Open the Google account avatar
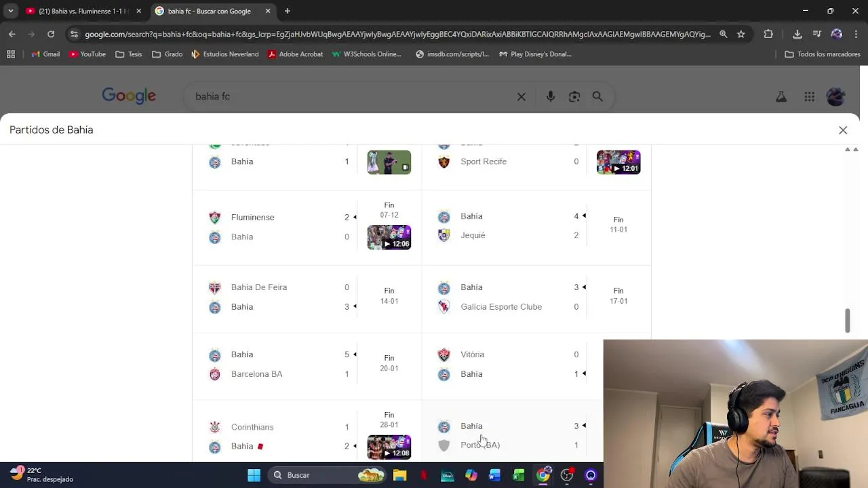The width and height of the screenshot is (868, 488). pyautogui.click(x=836, y=97)
